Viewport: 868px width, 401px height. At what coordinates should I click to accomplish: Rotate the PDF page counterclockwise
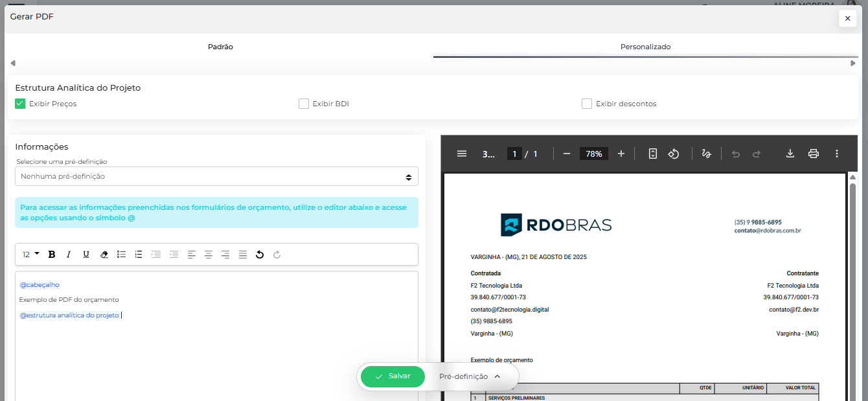click(x=673, y=154)
